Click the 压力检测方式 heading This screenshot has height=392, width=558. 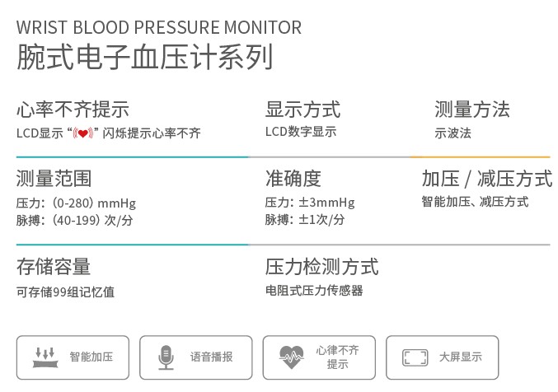click(x=321, y=267)
